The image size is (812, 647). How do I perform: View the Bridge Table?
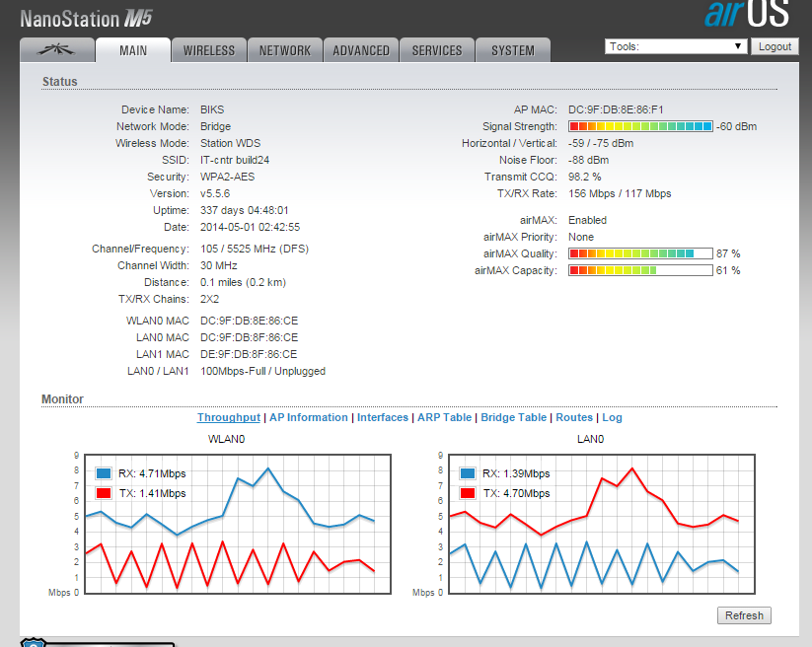514,417
